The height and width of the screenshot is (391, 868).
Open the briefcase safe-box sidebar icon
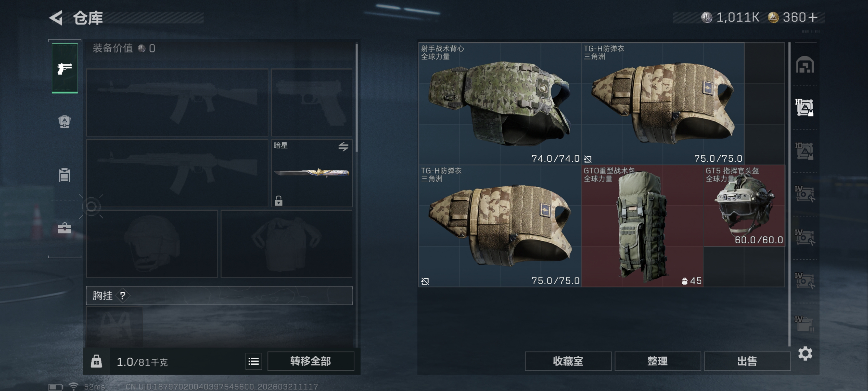coord(64,228)
